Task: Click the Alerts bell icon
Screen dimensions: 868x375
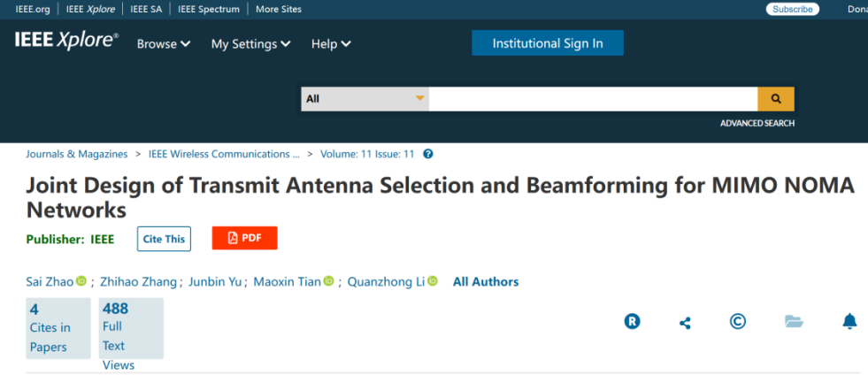Action: pyautogui.click(x=849, y=322)
